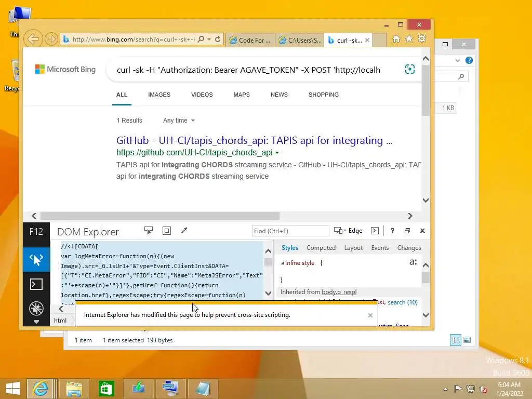This screenshot has width=532, height=399.
Task: Click the search (10) stylesheet link
Action: click(403, 302)
